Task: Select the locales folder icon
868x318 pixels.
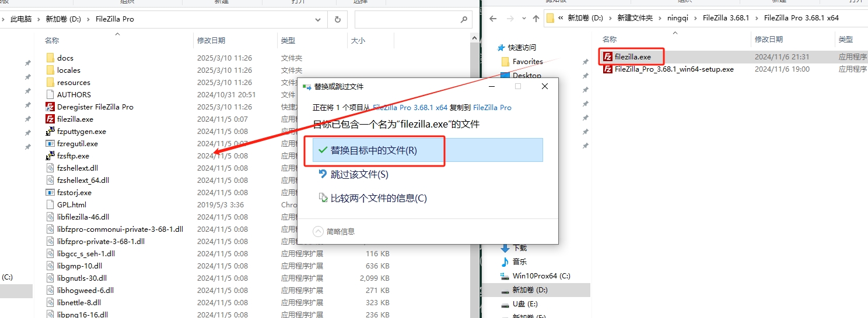Action: tap(50, 70)
